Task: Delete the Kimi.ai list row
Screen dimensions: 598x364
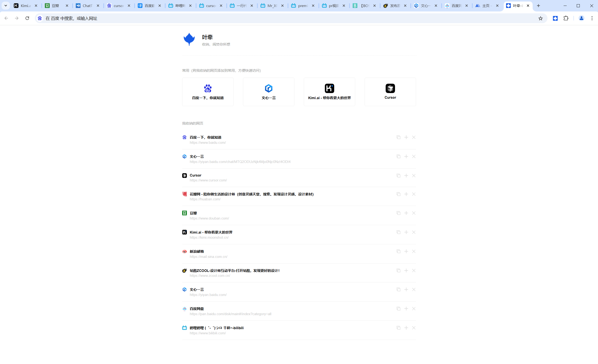Action: tap(414, 232)
